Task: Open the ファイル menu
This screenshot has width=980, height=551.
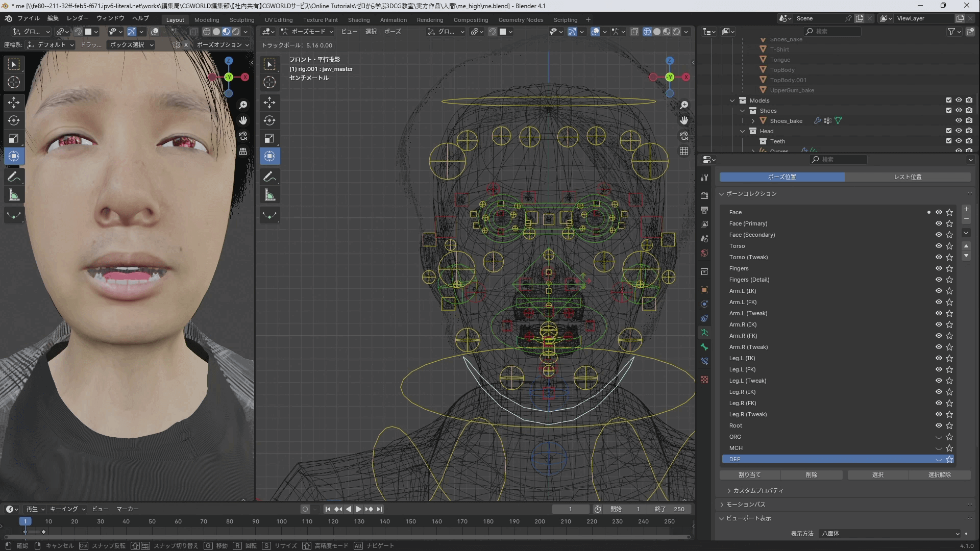Action: 28,18
